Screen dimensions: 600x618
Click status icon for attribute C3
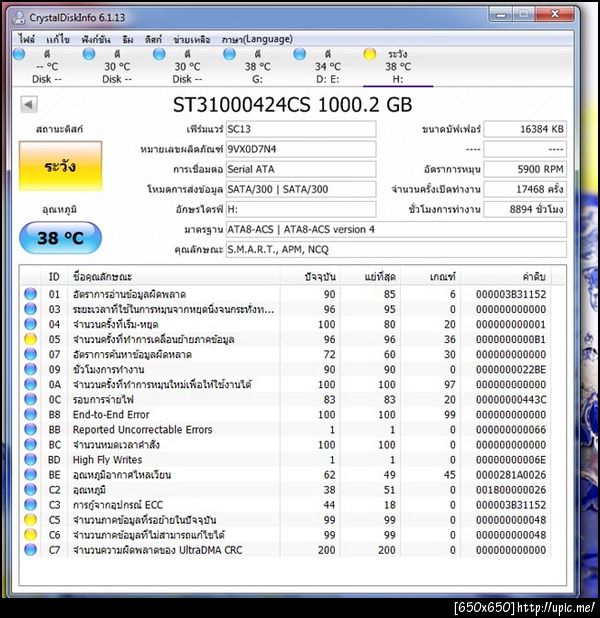(30, 504)
